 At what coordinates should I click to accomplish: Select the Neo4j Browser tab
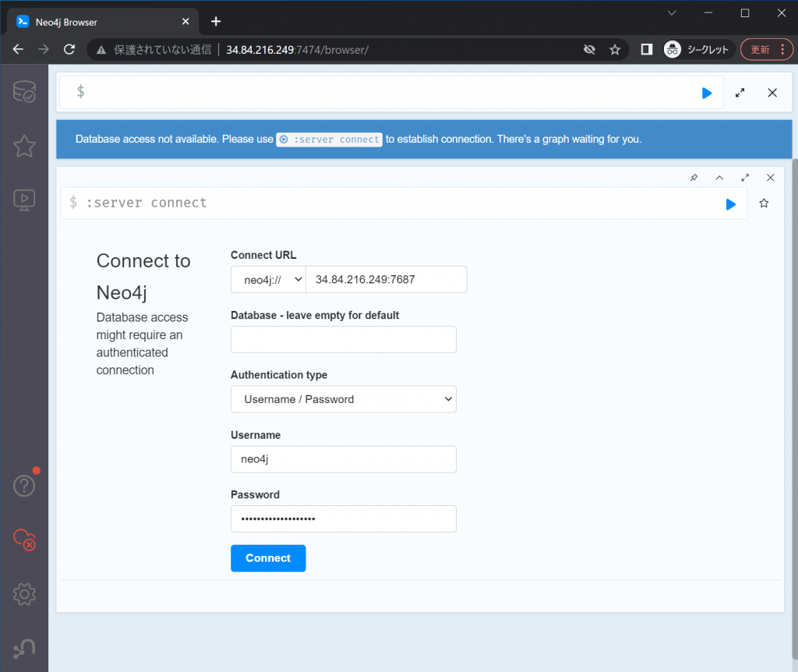coord(102,22)
